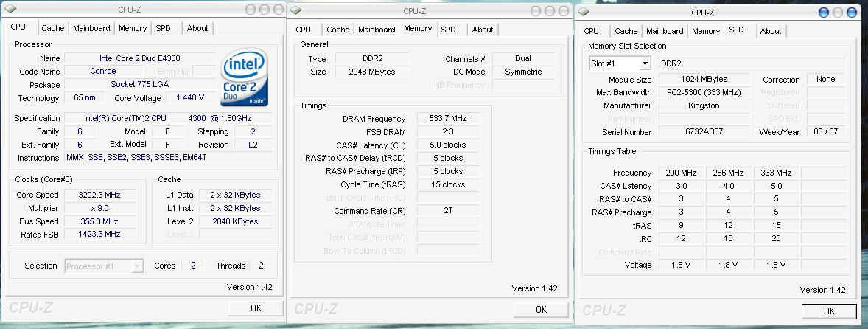Select Memory tab in middle window
The width and height of the screenshot is (868, 329).
point(418,28)
